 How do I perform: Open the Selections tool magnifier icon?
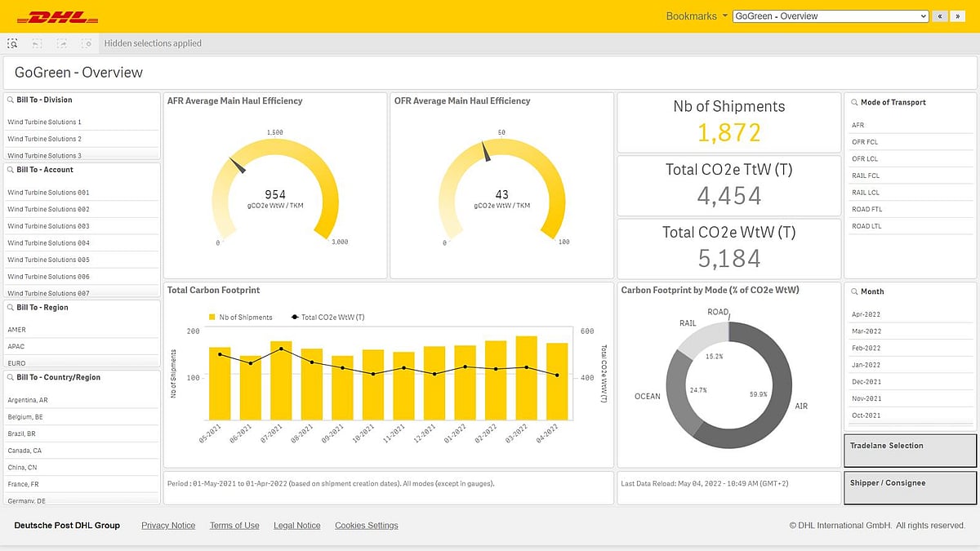pyautogui.click(x=11, y=43)
